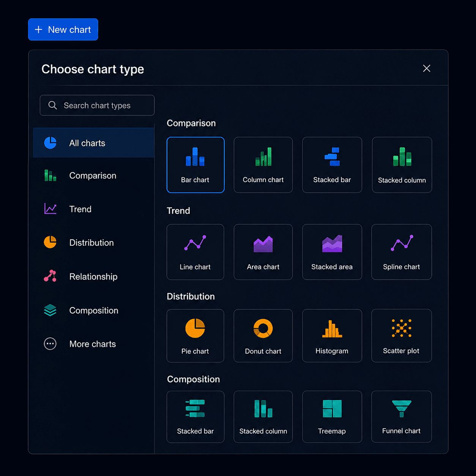Select the Treemap chart tile
The width and height of the screenshot is (476, 476).
pos(332,417)
